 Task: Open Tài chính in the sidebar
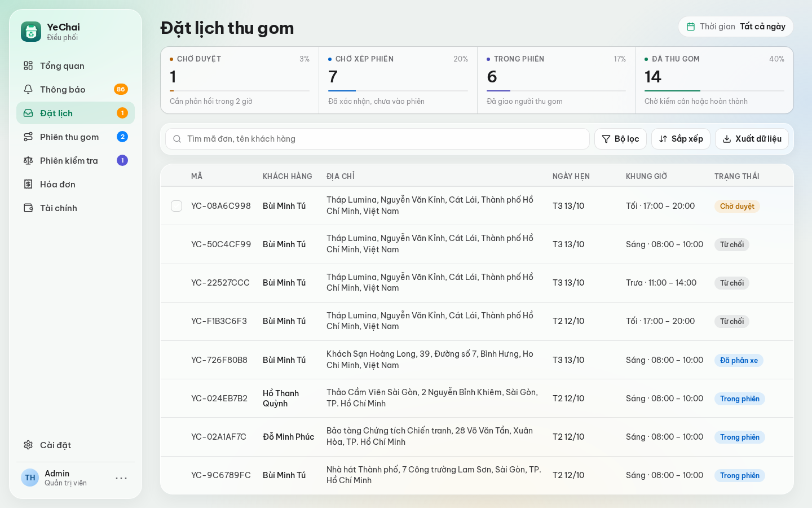76,208
